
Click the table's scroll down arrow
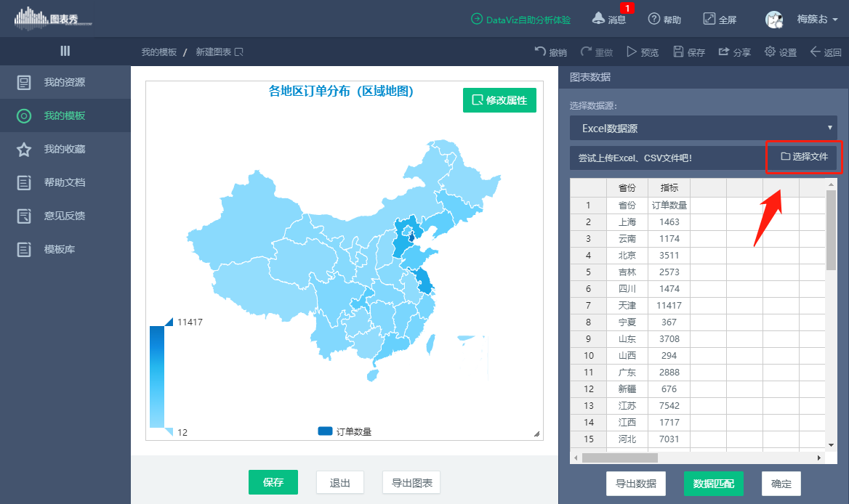831,445
